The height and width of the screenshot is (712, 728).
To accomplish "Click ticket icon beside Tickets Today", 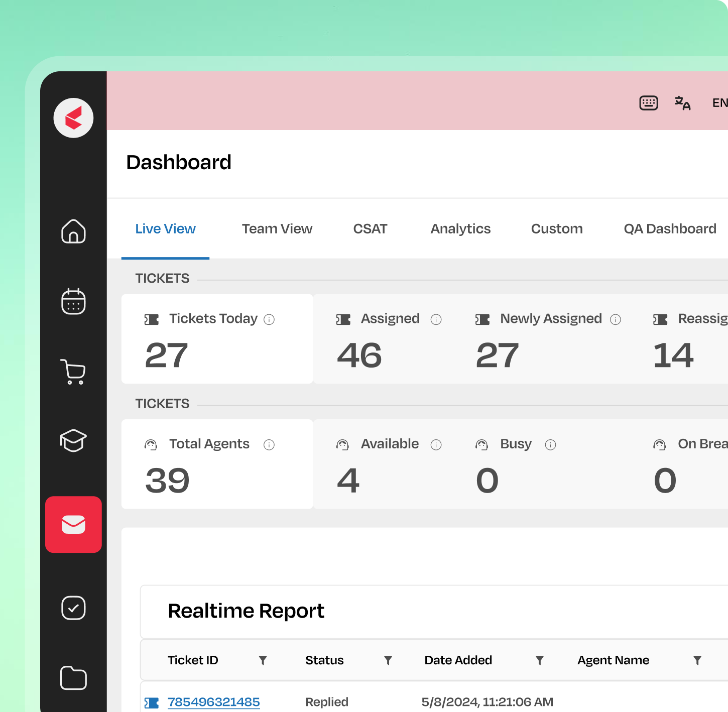I will (x=152, y=319).
